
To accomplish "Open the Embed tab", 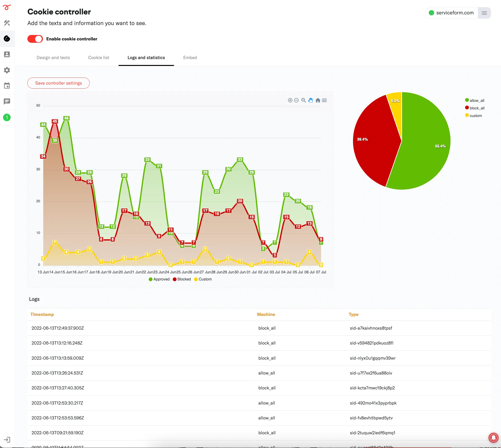I will tap(190, 58).
